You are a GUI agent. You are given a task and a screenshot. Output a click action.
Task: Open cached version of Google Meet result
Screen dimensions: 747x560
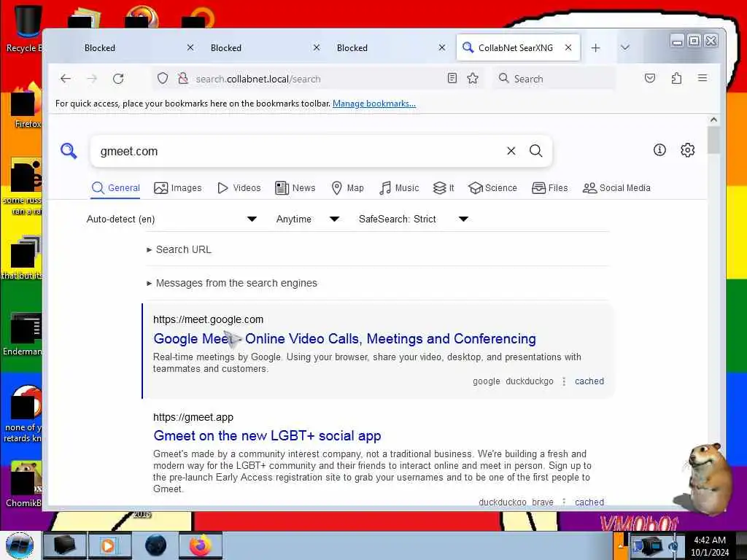tap(589, 381)
